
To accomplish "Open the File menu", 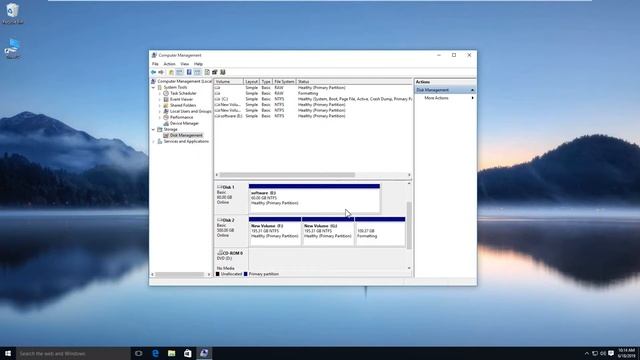I will (155, 64).
